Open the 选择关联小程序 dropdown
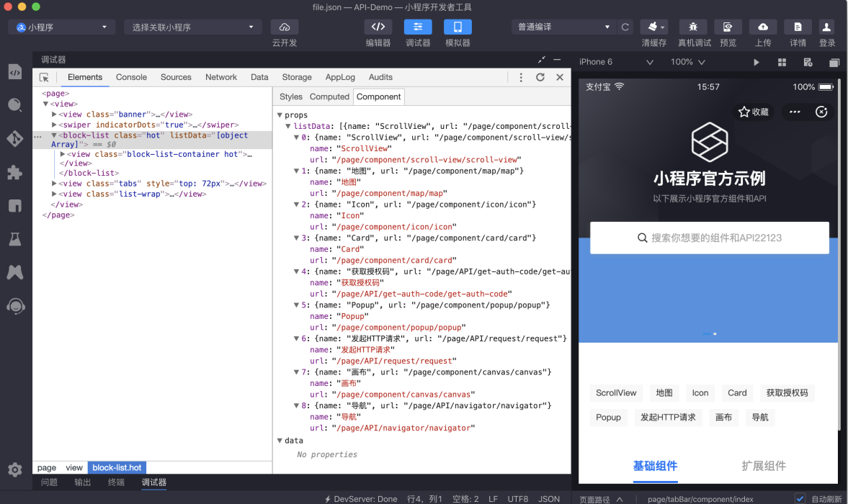 coord(193,27)
